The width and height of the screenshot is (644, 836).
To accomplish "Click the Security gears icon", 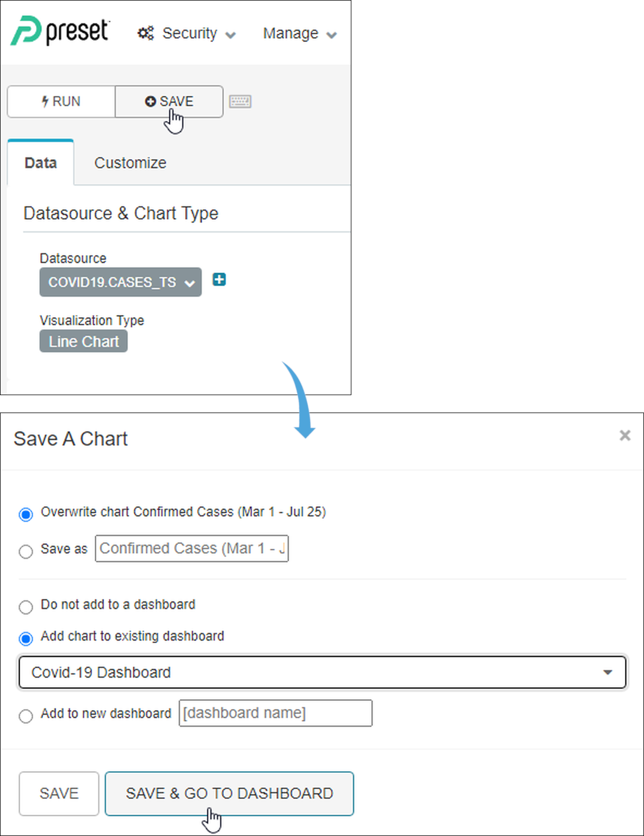I will pyautogui.click(x=146, y=33).
